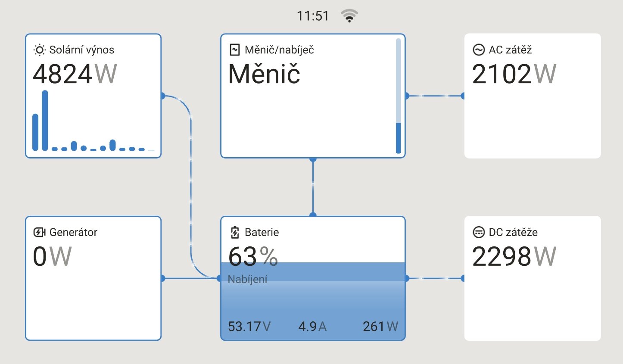Open the Generátor 0W value
The image size is (623, 364).
pyautogui.click(x=52, y=257)
